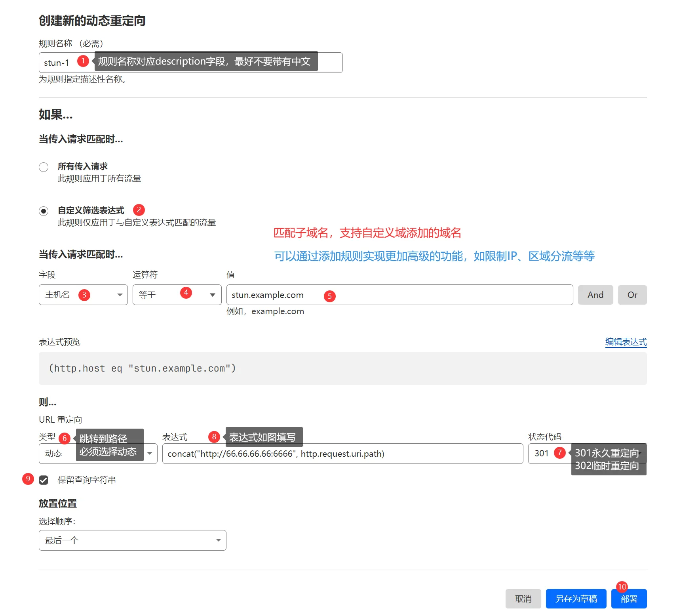Open the 主机名 field dropdown
This screenshot has width=677, height=616.
pyautogui.click(x=83, y=295)
